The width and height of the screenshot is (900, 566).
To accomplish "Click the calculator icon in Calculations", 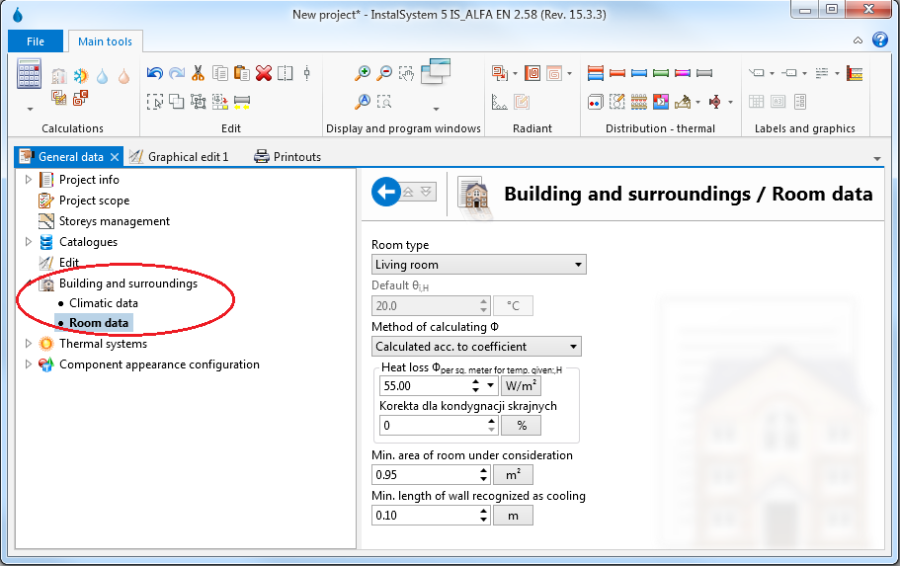I will coord(29,75).
